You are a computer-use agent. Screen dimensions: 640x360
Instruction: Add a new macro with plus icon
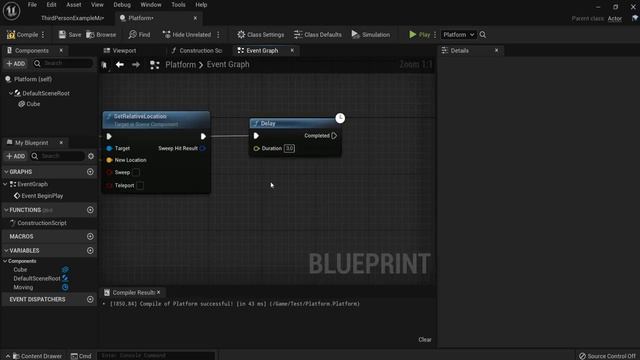[90, 236]
